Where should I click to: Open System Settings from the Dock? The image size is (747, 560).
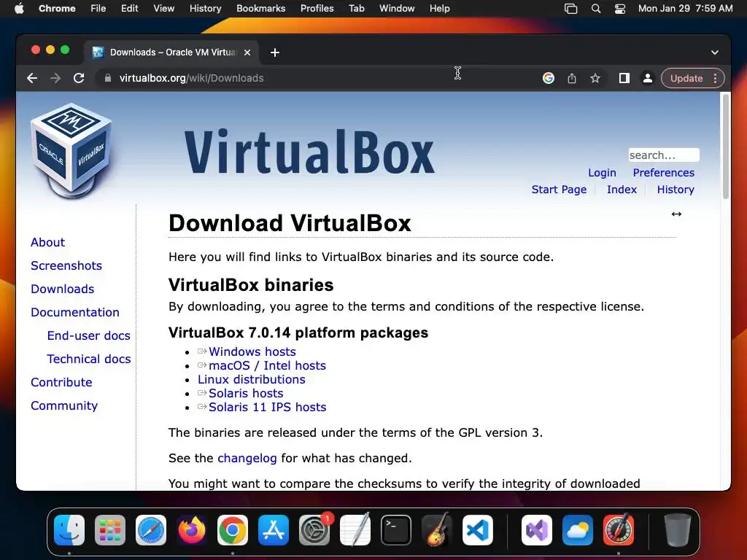314,530
